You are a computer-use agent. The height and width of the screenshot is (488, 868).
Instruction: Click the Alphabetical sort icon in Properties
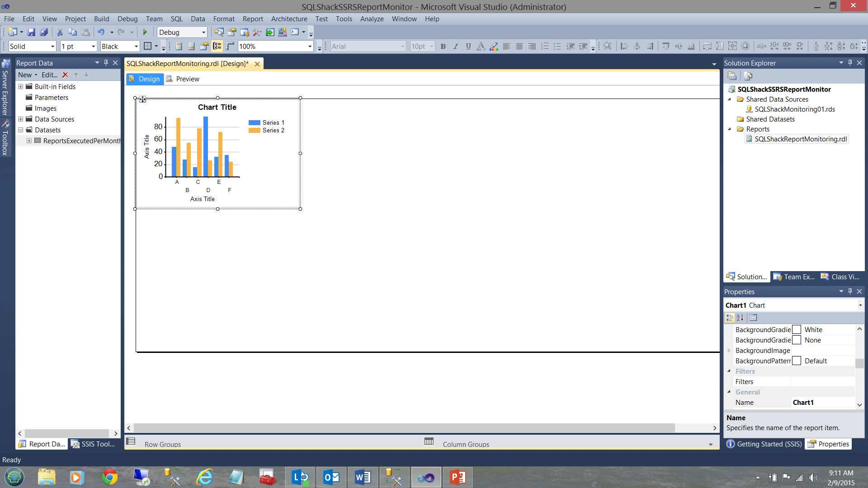740,318
